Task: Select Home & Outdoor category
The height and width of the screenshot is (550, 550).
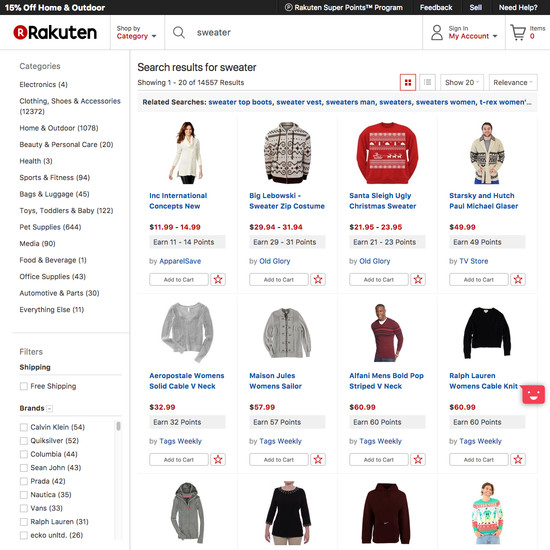Action: click(59, 128)
